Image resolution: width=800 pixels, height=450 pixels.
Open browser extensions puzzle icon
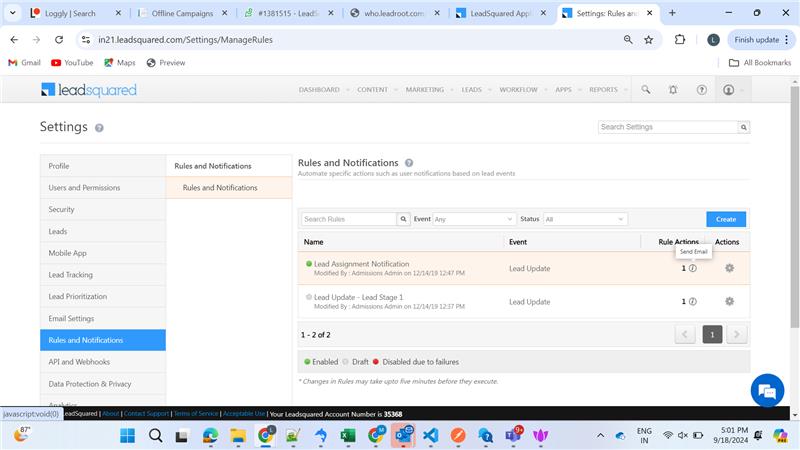coord(680,40)
